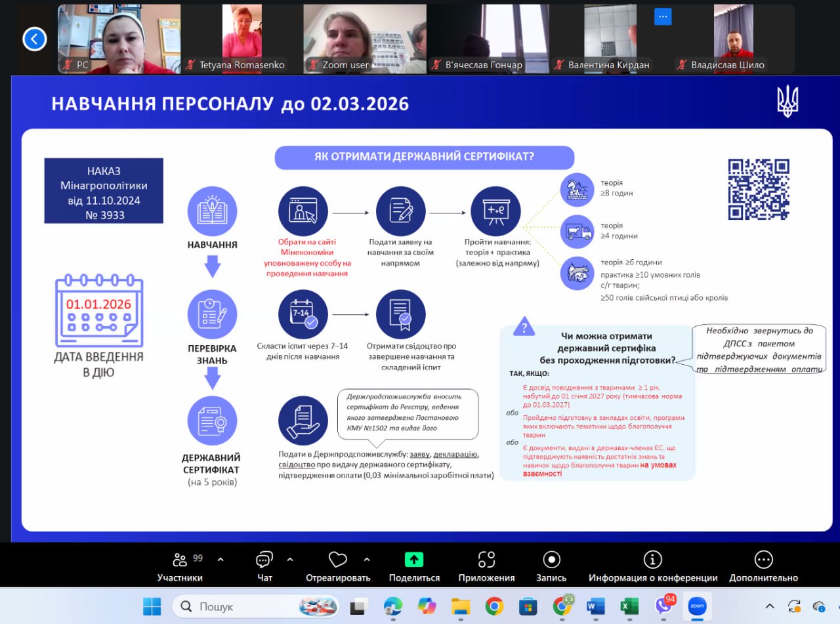Viewport: 840px width, 624px height.
Task: Open Дополнительно more options menu
Action: click(763, 560)
